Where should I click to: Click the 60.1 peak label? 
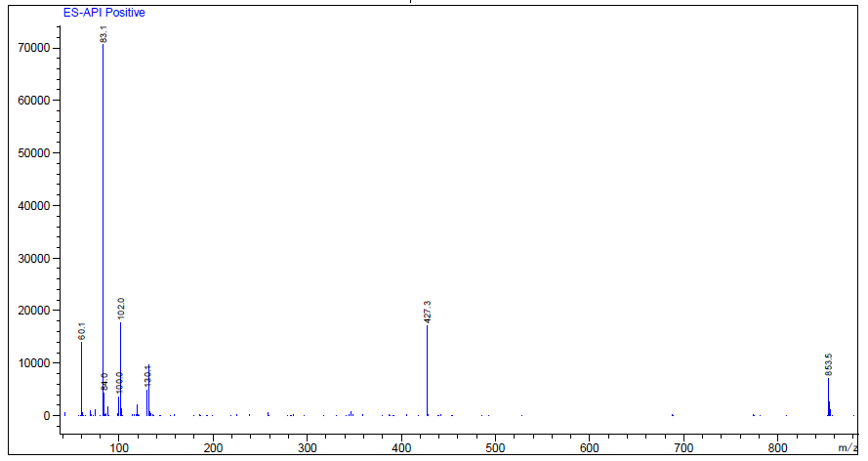(x=82, y=331)
